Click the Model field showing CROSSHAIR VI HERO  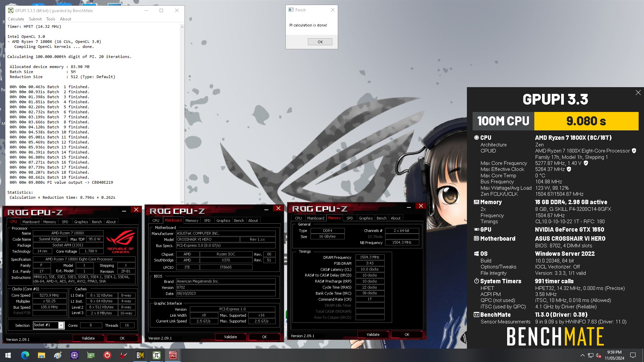[x=208, y=239]
